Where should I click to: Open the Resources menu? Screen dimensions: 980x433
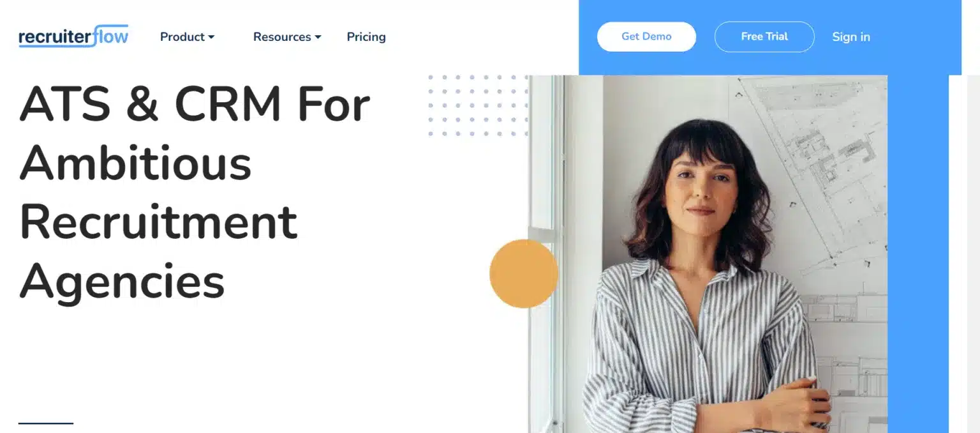(287, 37)
